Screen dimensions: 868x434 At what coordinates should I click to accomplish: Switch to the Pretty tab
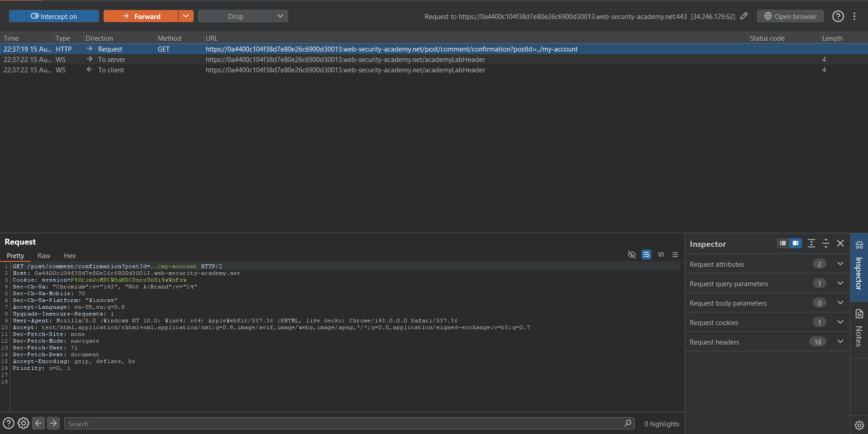pyautogui.click(x=15, y=256)
